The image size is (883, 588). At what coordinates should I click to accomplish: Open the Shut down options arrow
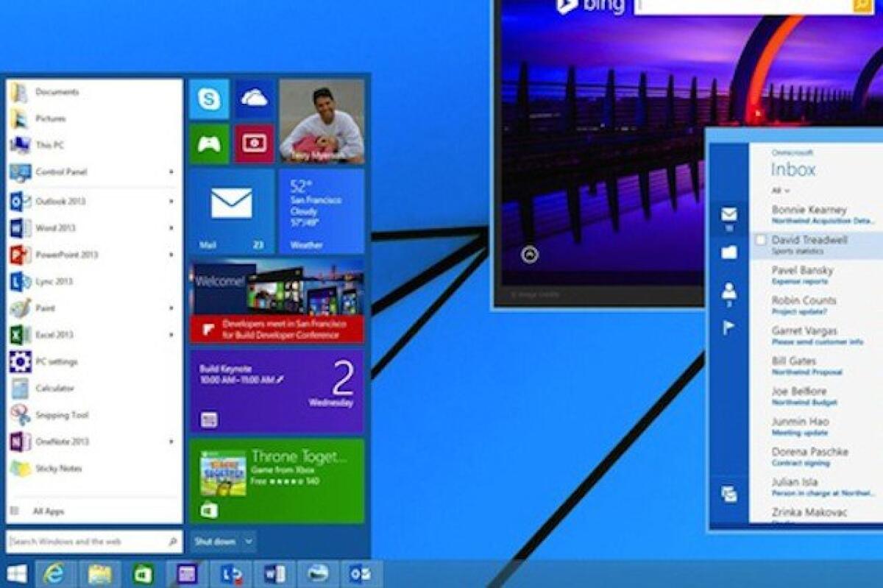pos(248,539)
